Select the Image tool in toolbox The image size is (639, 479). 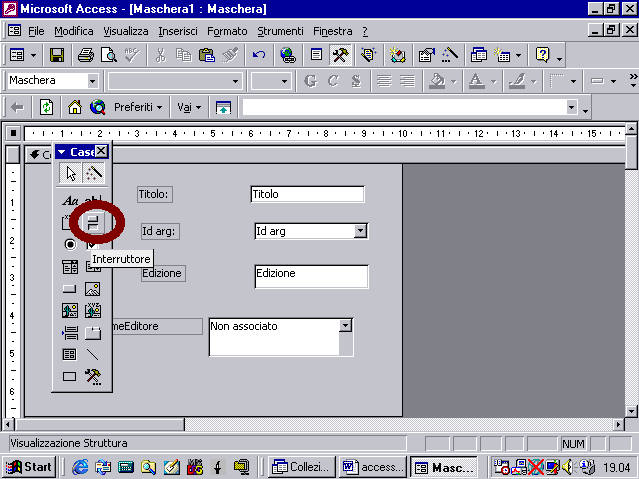click(x=93, y=289)
